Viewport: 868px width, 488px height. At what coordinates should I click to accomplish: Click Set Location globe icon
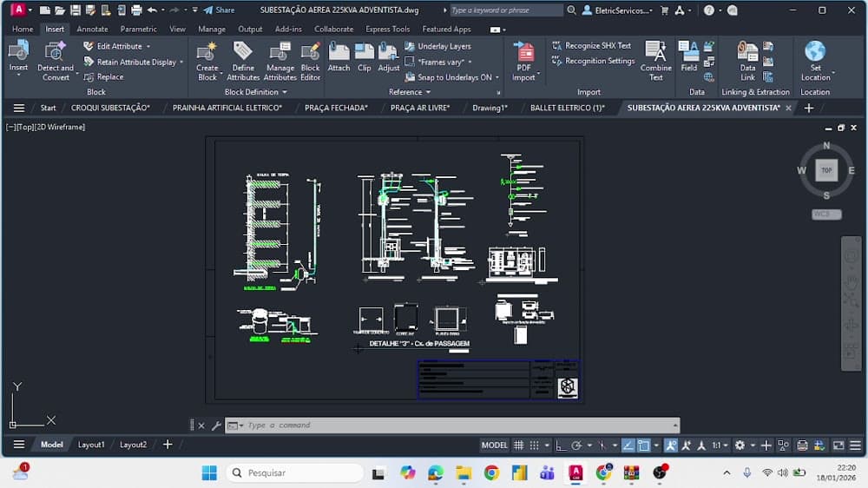[x=815, y=51]
